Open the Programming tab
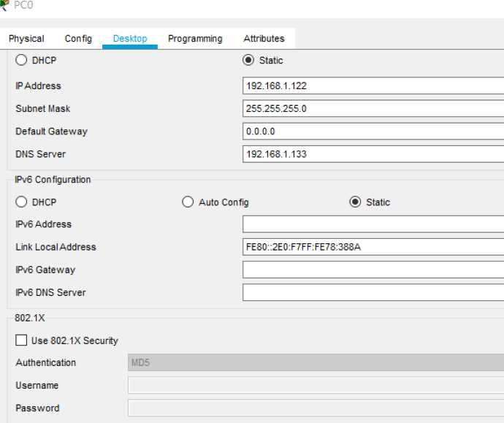The height and width of the screenshot is (423, 504). click(x=195, y=39)
